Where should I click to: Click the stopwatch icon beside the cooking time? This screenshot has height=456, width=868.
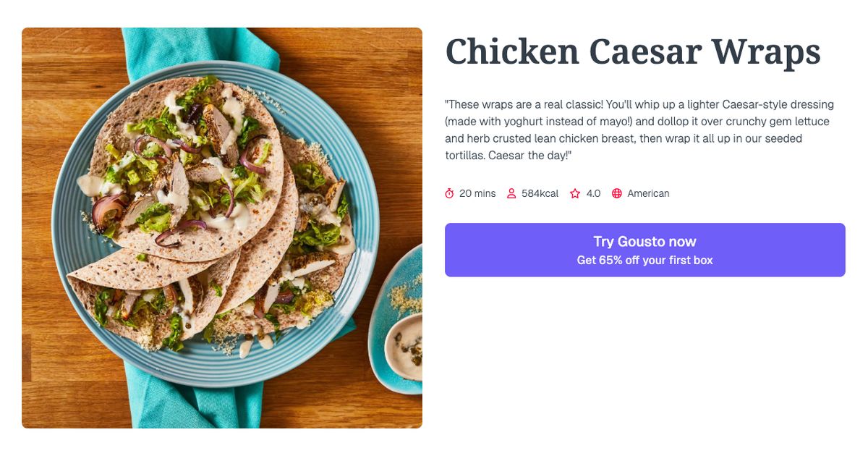[x=449, y=193]
